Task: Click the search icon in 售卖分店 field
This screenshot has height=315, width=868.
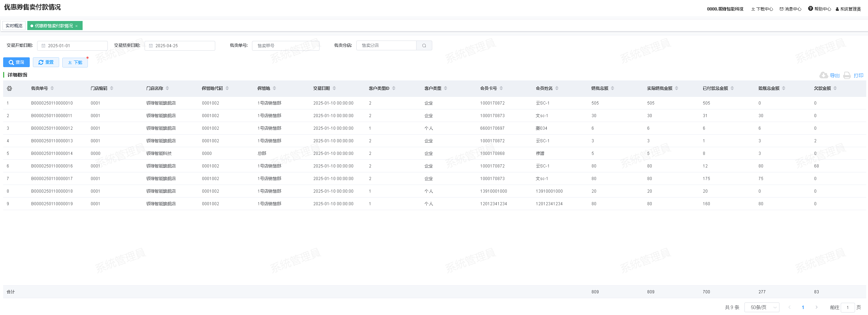Action: coord(424,45)
